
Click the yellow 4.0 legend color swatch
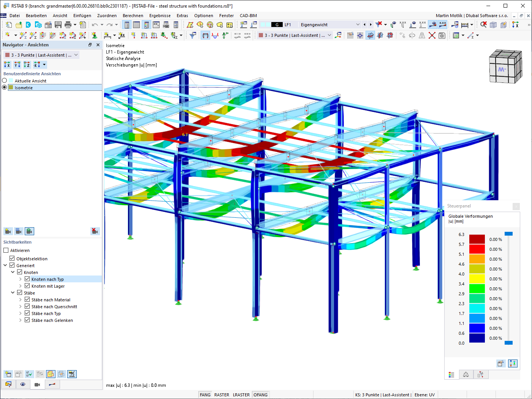click(x=477, y=279)
